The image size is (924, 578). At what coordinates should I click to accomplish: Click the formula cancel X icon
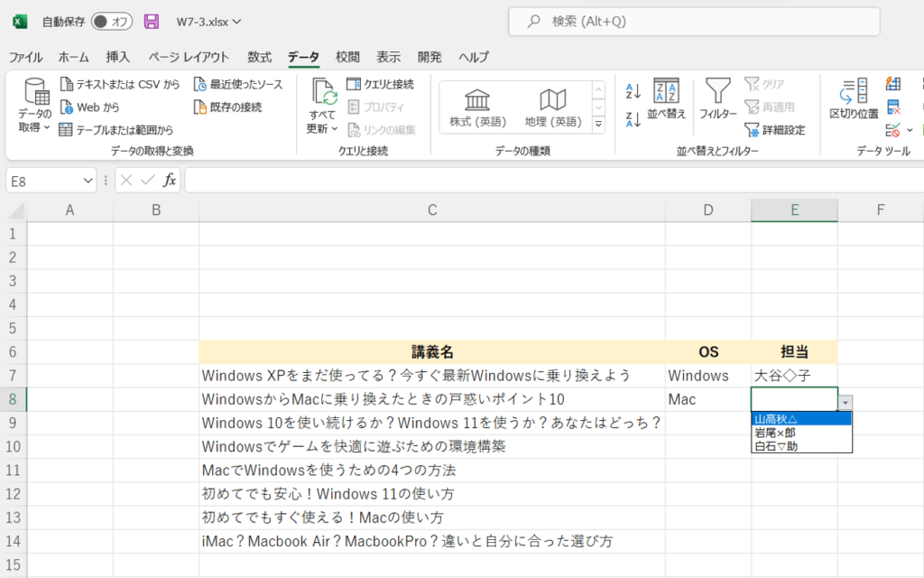click(x=126, y=180)
